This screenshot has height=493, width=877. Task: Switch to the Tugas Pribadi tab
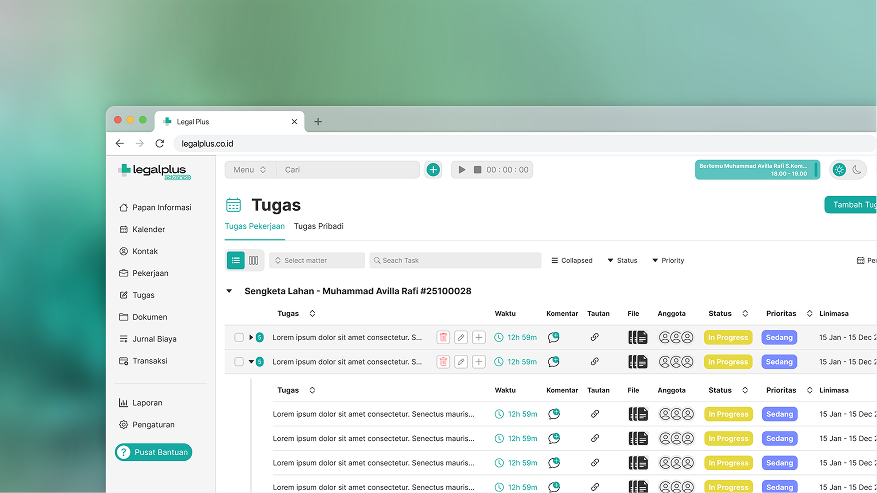(318, 226)
